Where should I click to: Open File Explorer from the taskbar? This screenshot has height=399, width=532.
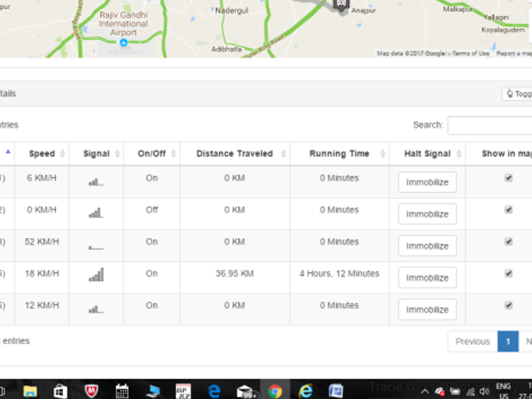pyautogui.click(x=30, y=391)
